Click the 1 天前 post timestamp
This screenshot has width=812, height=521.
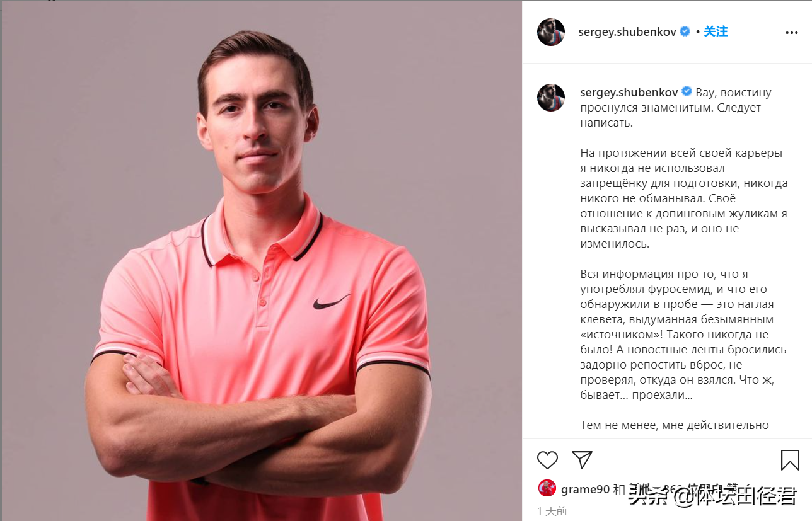coord(552,511)
